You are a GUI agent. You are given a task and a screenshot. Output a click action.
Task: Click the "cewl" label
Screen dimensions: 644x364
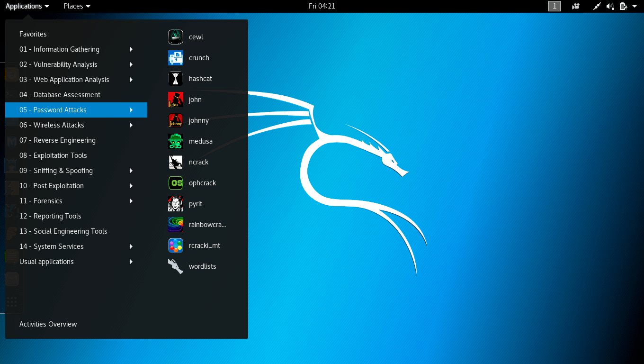[196, 37]
